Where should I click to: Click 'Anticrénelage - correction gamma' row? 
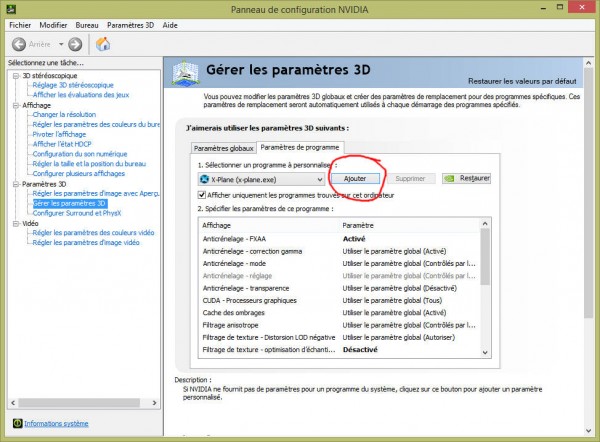click(339, 251)
